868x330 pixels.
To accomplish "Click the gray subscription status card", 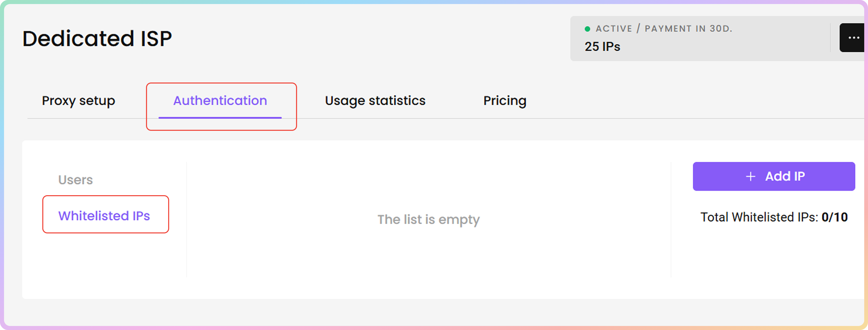I will click(x=699, y=38).
